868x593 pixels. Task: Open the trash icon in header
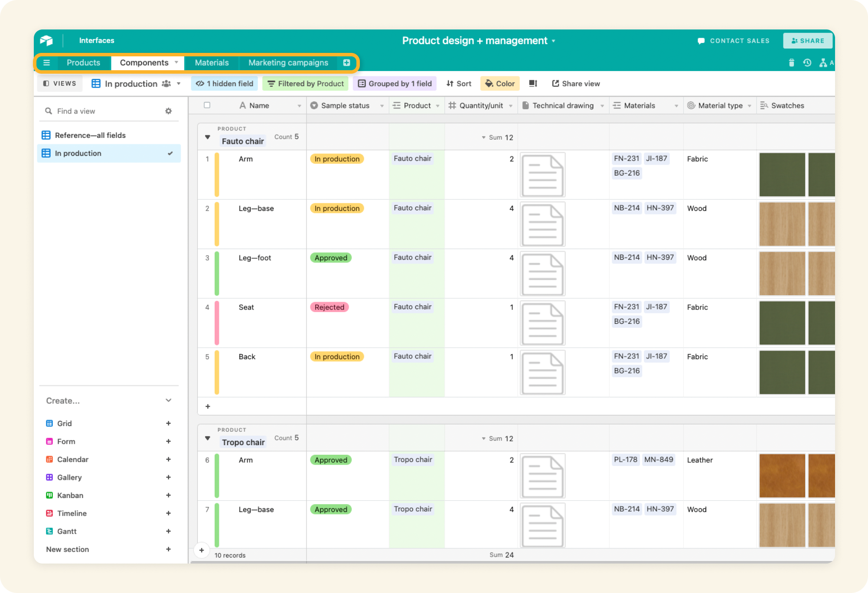pyautogui.click(x=791, y=63)
